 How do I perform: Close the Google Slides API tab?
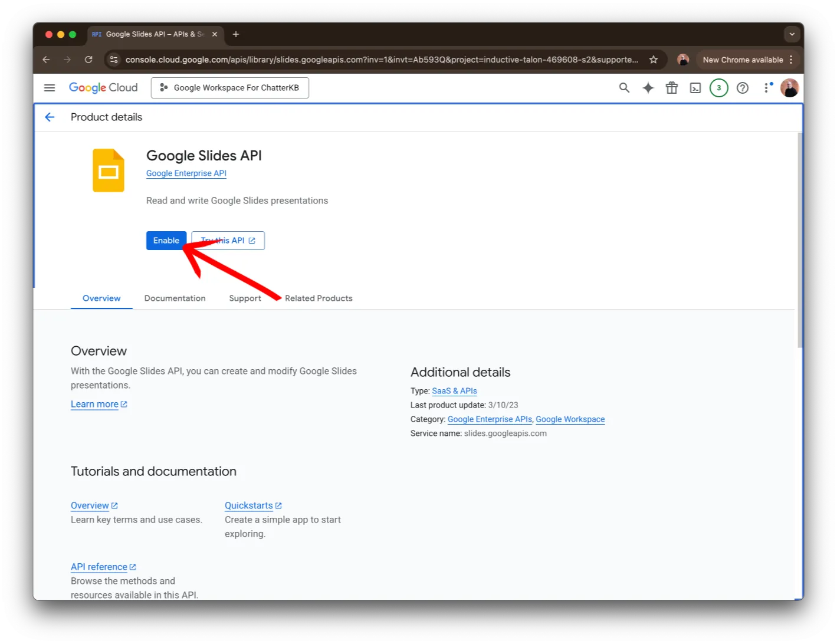215,34
